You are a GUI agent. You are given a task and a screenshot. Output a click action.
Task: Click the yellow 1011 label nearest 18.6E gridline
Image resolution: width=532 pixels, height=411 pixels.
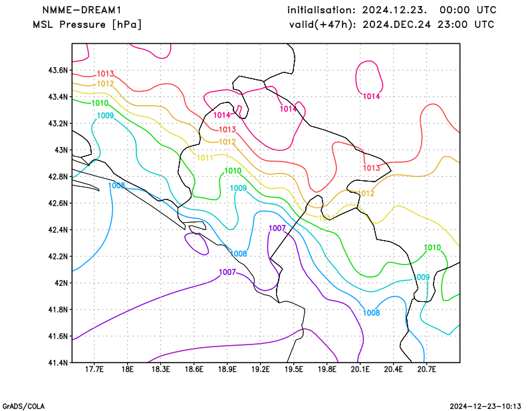(x=205, y=158)
